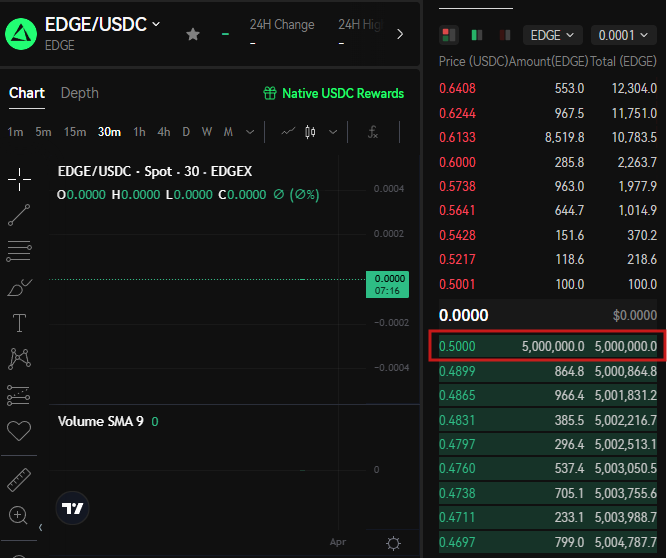Select the 1m timeframe
The image size is (667, 558).
[15, 132]
